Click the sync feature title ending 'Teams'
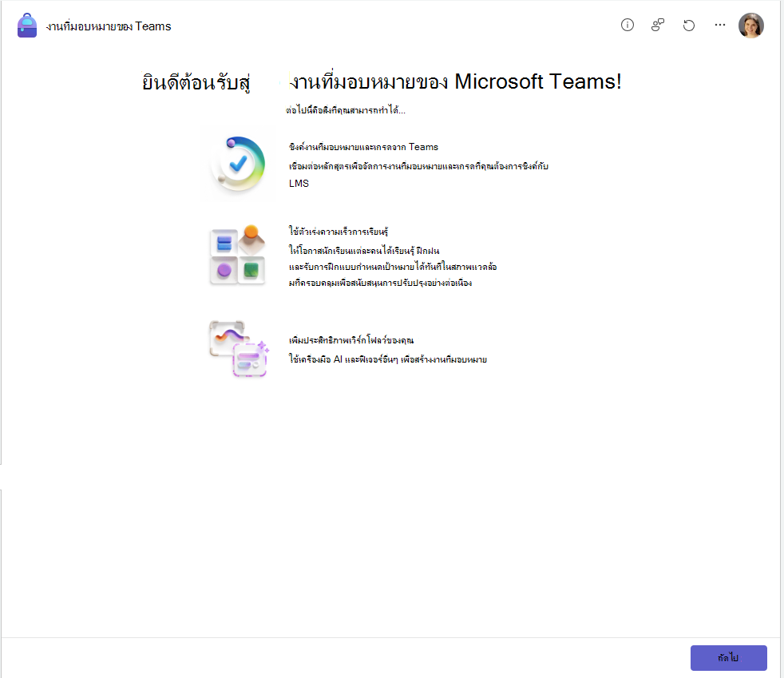The width and height of the screenshot is (784, 678). point(363,147)
